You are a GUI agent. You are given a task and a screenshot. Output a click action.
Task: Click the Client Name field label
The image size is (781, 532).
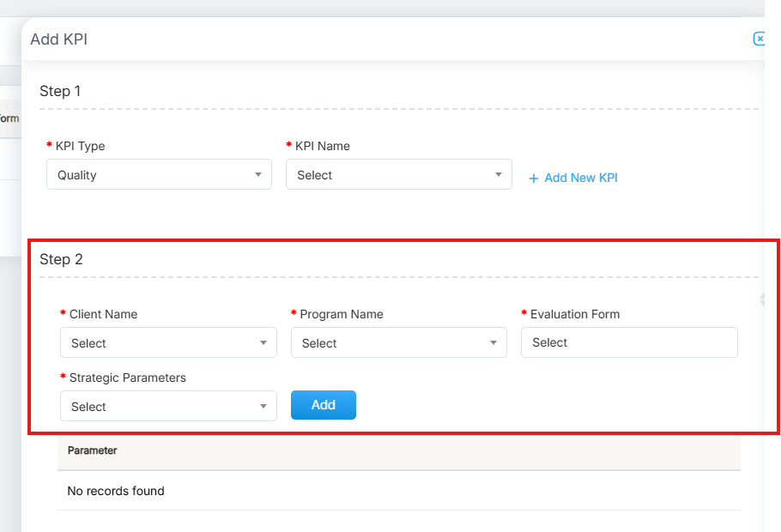(103, 314)
